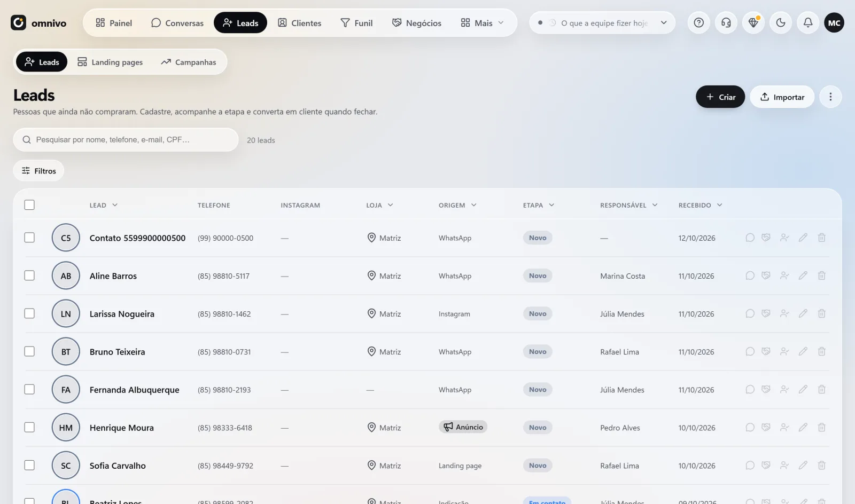Image resolution: width=855 pixels, height=504 pixels.
Task: Sort by RECEBIDO column header
Action: tap(701, 205)
